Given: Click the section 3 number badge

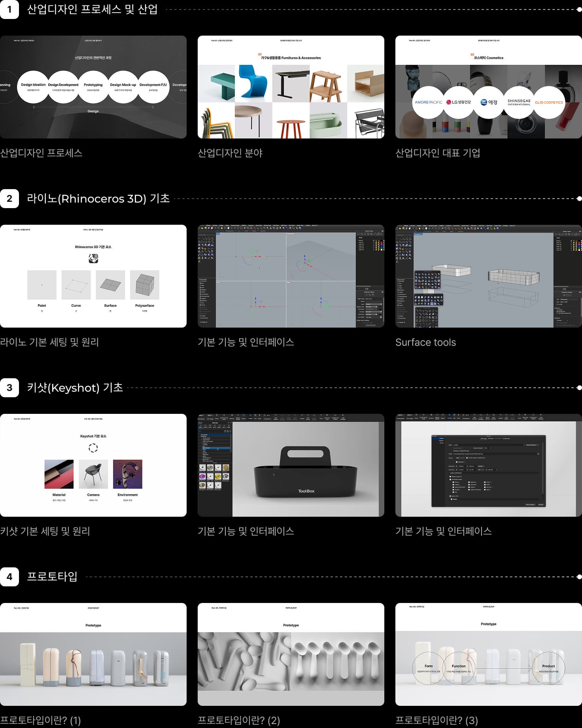Looking at the screenshot, I should tap(9, 388).
